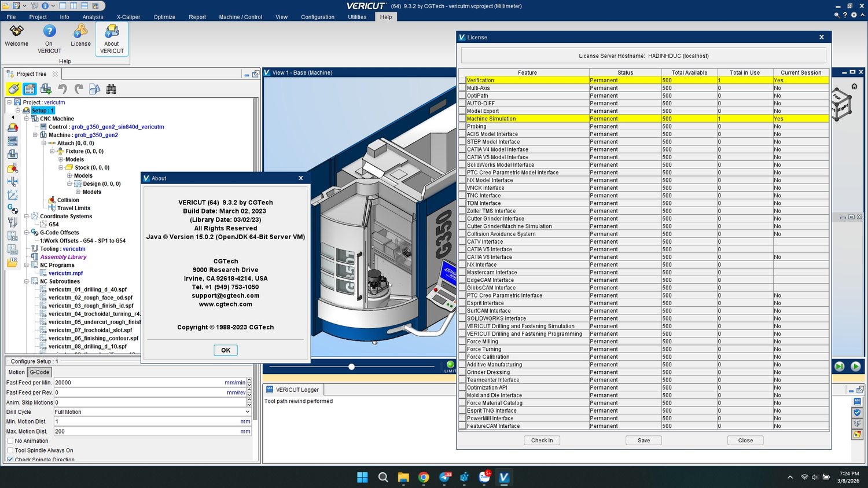Collapse the CNC Machine tree node

[27, 119]
